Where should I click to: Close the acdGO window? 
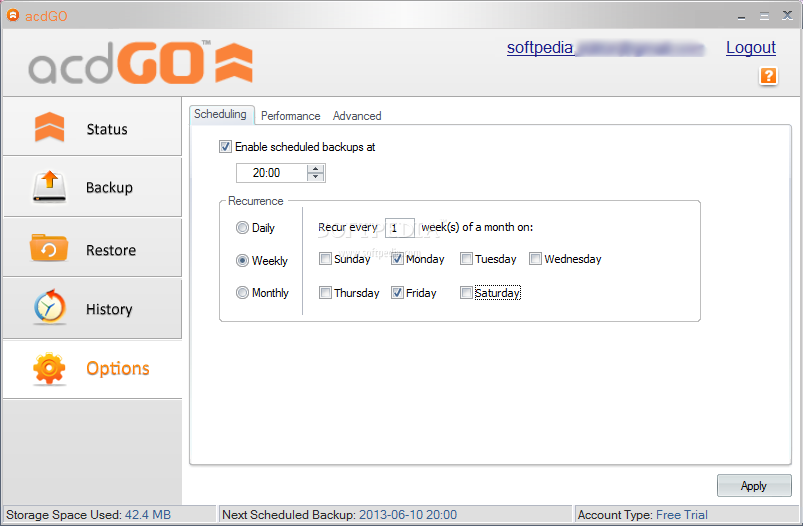coord(788,15)
